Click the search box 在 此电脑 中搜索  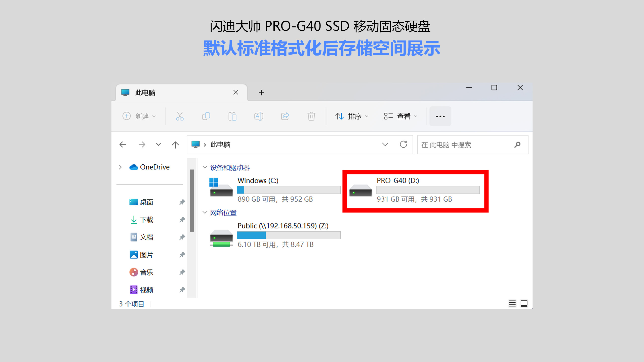click(x=473, y=145)
